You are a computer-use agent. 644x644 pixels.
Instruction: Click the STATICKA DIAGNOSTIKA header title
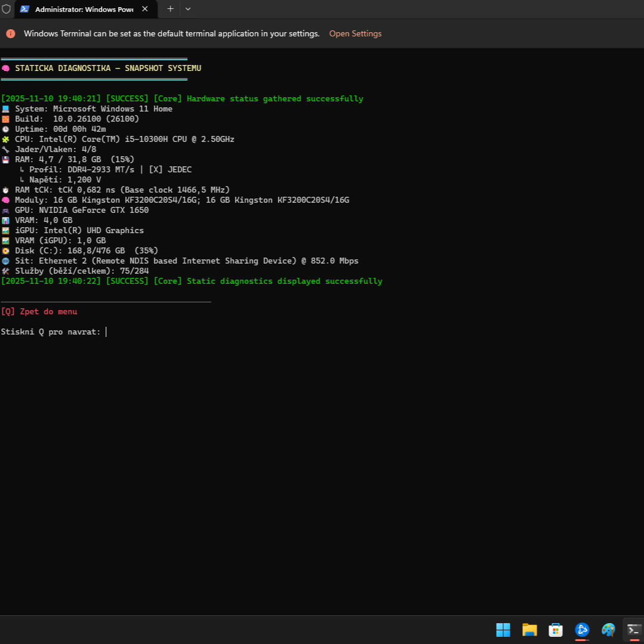(108, 68)
